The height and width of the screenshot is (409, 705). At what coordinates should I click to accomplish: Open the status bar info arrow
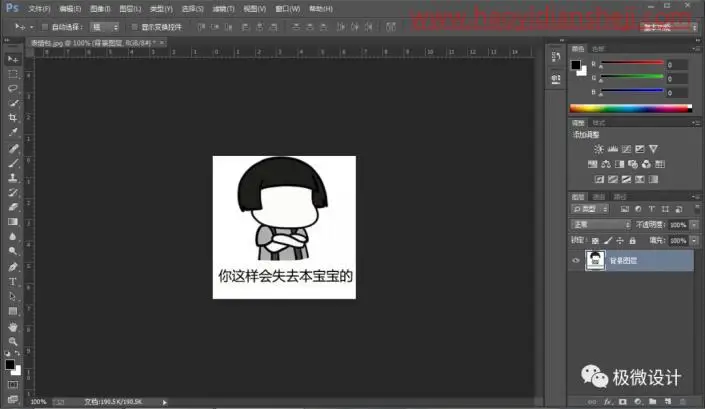click(x=165, y=402)
